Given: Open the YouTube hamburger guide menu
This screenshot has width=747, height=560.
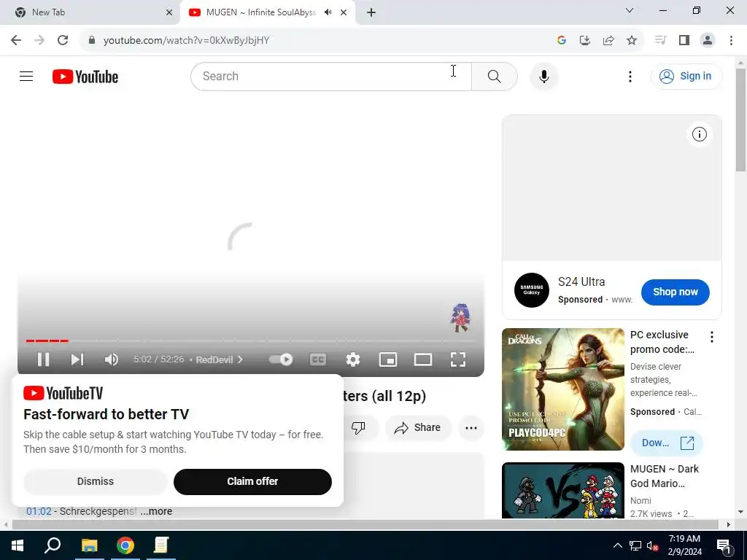Looking at the screenshot, I should [26, 76].
